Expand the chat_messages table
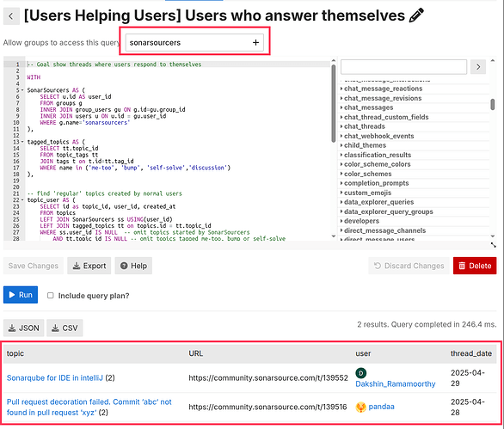Viewport: 504px width, 429px height. 368,107
